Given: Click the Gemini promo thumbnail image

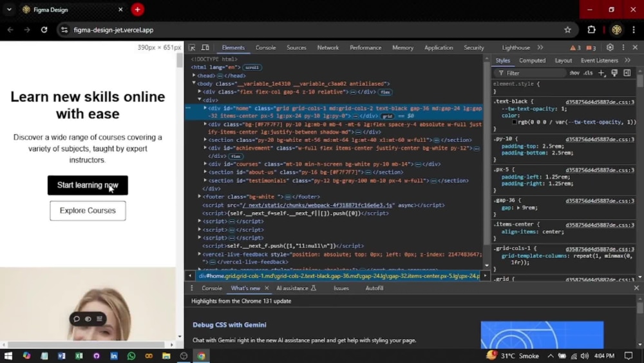Looking at the screenshot, I should pos(542,335).
